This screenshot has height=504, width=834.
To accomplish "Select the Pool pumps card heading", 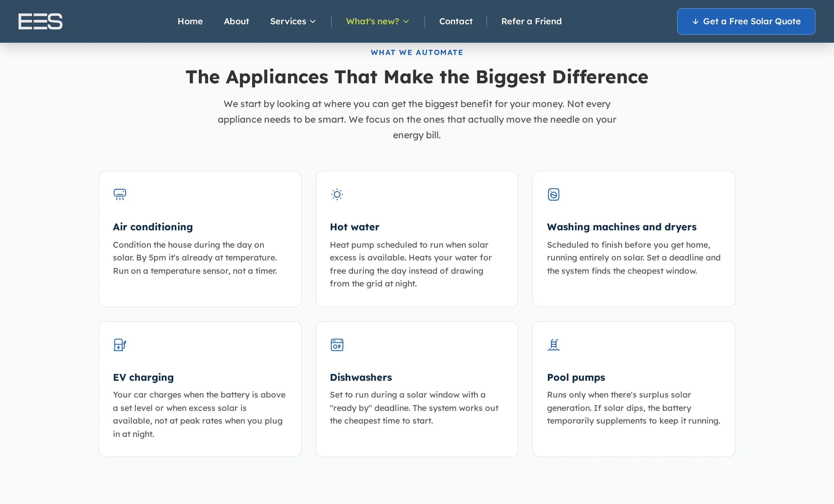I will (576, 377).
